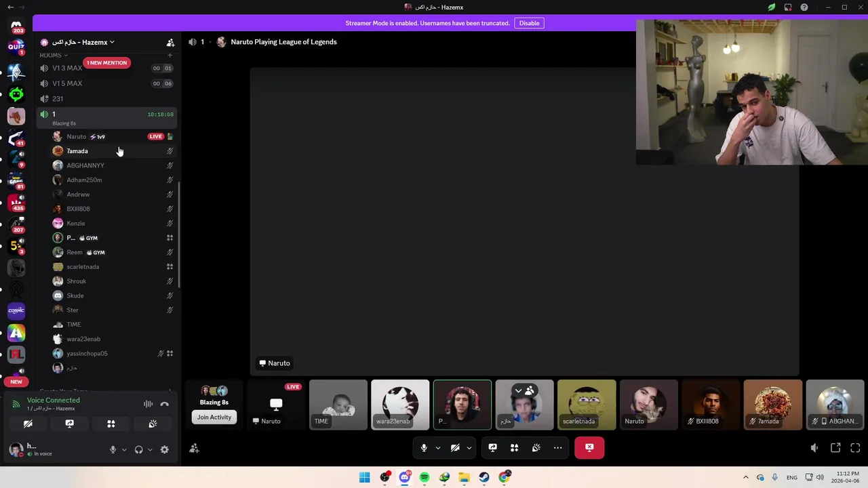The image size is (868, 488).
Task: Click Kenzie in voice member list
Action: (x=112, y=224)
